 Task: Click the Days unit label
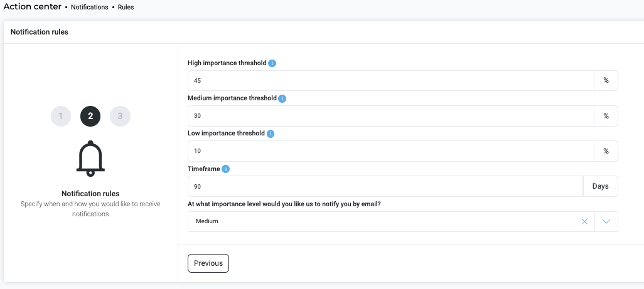(x=601, y=186)
